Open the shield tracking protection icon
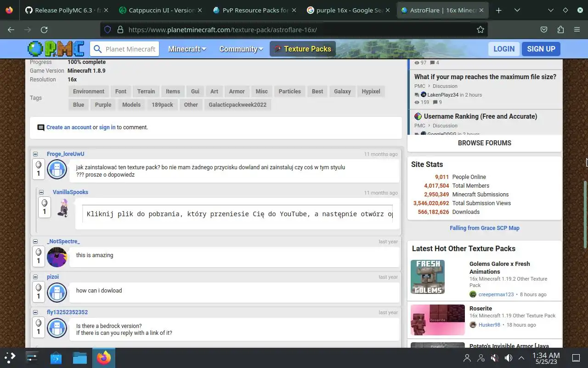This screenshot has height=368, width=588. pos(107,29)
